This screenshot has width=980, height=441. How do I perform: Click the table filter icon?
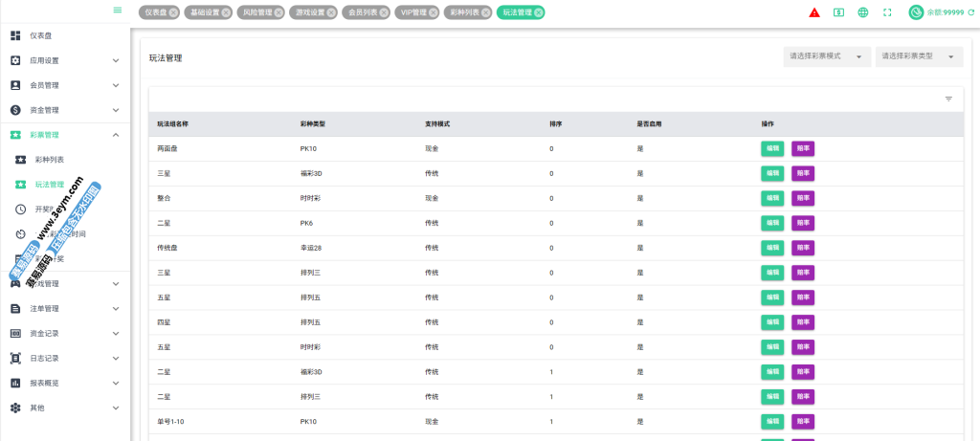pyautogui.click(x=948, y=99)
